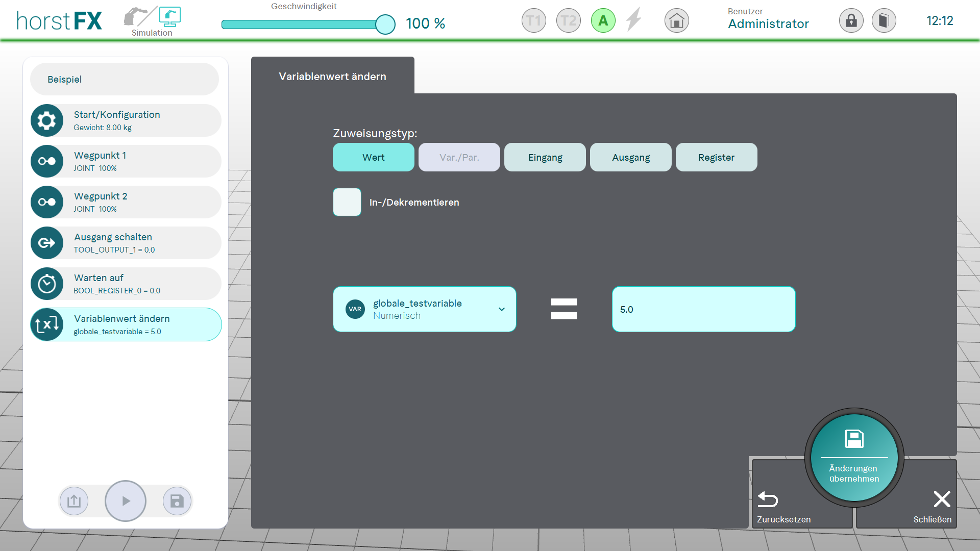Click the lock icon in header
The width and height of the screenshot is (980, 551).
(x=851, y=21)
